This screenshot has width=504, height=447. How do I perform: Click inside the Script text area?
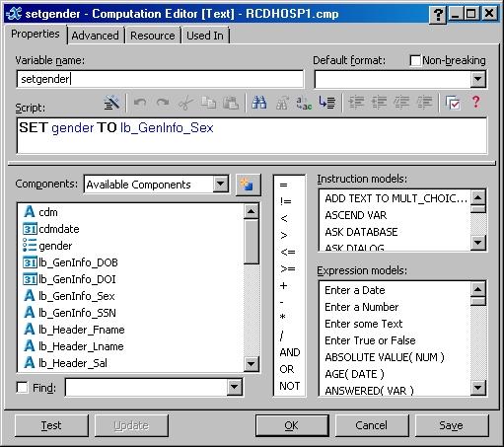(x=252, y=136)
